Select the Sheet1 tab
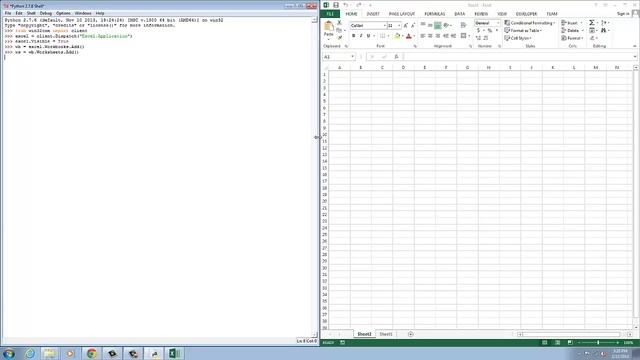640x360 pixels. (386, 334)
